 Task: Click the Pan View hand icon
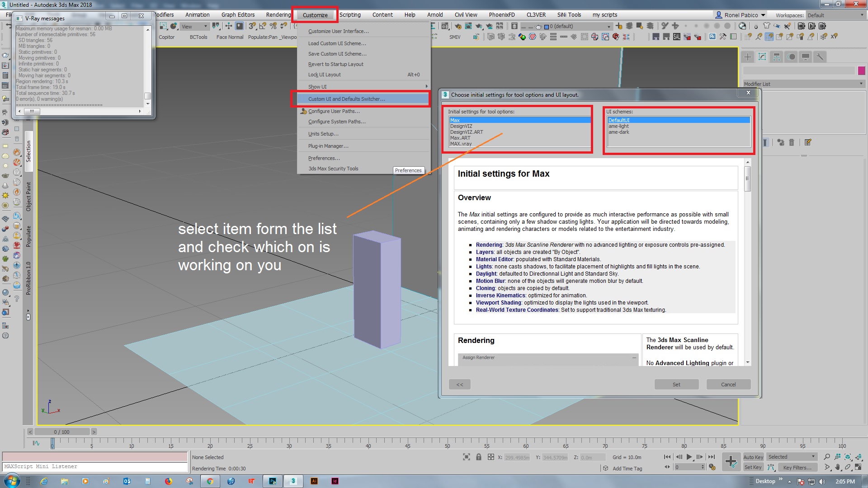pos(837,467)
